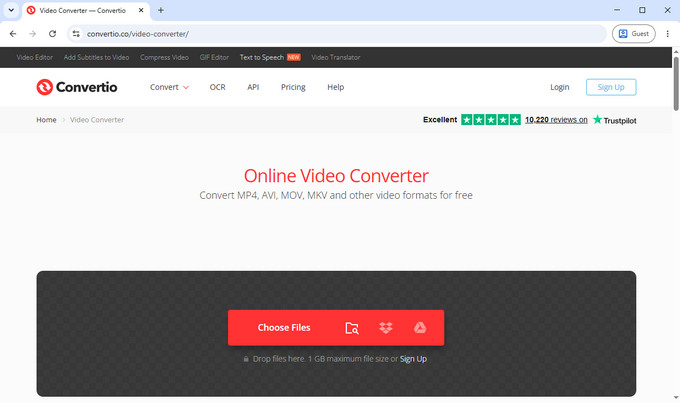
Task: Click the Online Video Converter heading
Action: pyautogui.click(x=336, y=176)
